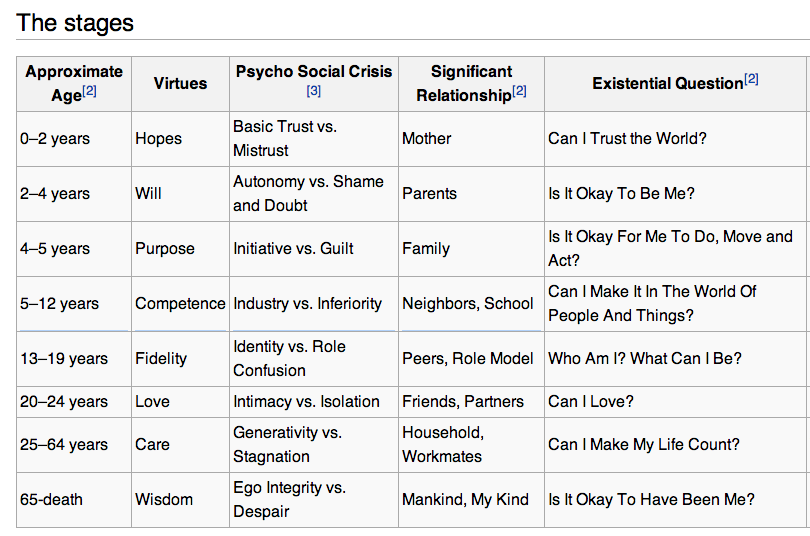Click the "Competence" virtue cell
Image resolution: width=810 pixels, height=536 pixels.
pyautogui.click(x=180, y=303)
